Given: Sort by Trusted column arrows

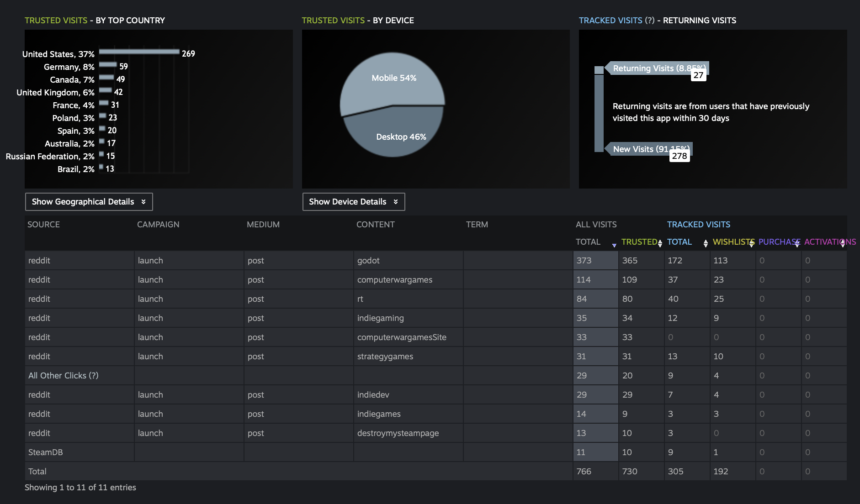Looking at the screenshot, I should coord(660,243).
